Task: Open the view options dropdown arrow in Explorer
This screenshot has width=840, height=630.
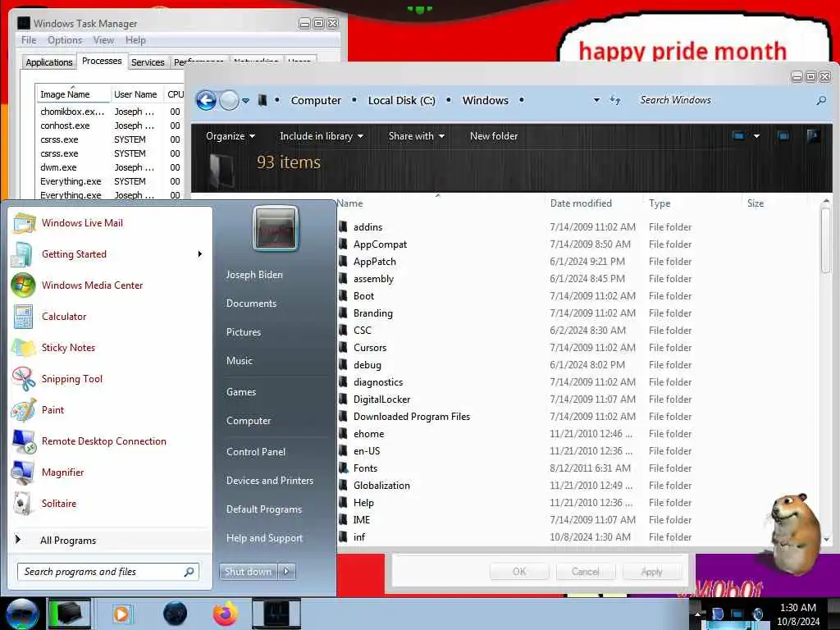Action: [x=756, y=136]
